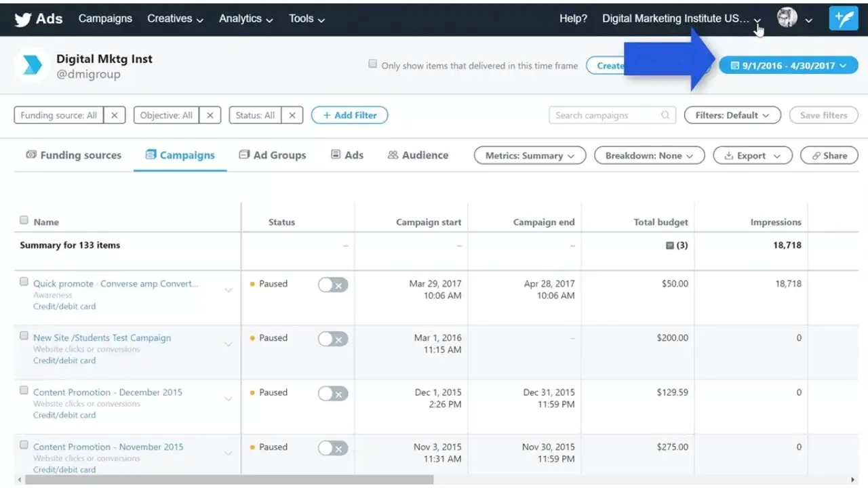This screenshot has width=868, height=488.
Task: Sort by the Campaign end column header
Action: click(x=544, y=222)
